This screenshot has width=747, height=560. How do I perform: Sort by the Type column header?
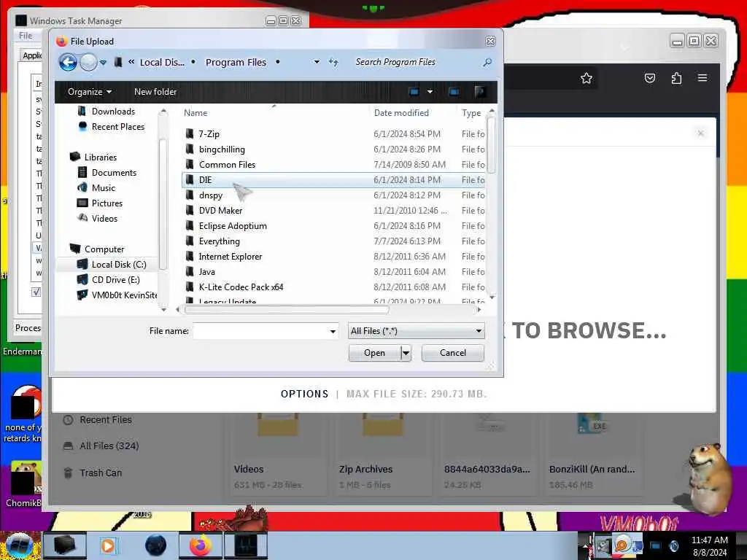click(x=471, y=113)
